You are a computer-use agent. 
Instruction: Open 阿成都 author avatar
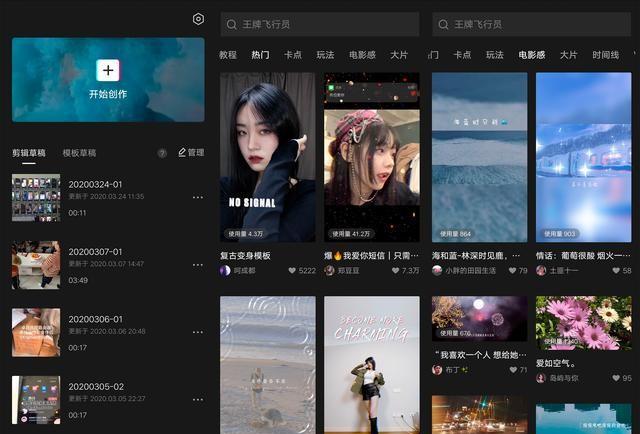point(225,271)
